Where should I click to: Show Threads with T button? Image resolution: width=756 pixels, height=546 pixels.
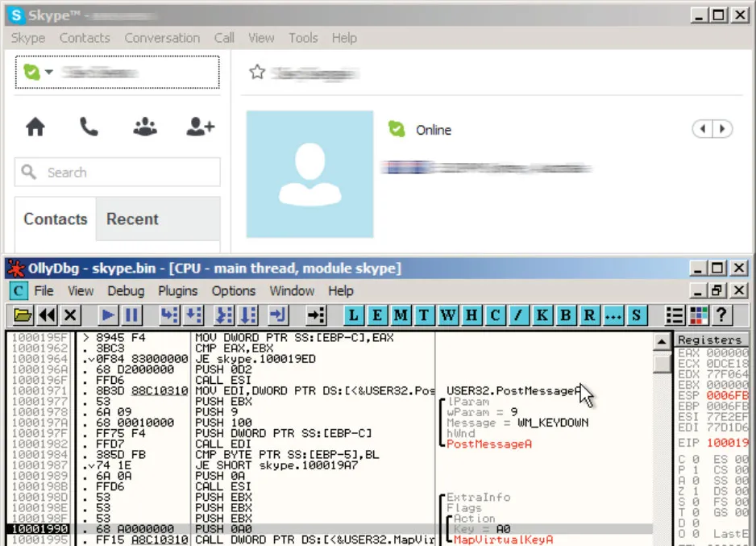click(x=424, y=315)
